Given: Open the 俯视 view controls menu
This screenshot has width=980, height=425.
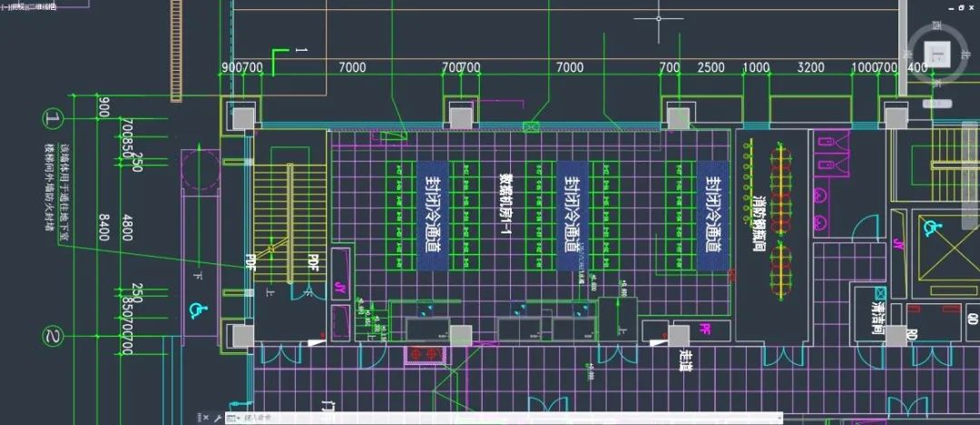Looking at the screenshot, I should coord(17,6).
